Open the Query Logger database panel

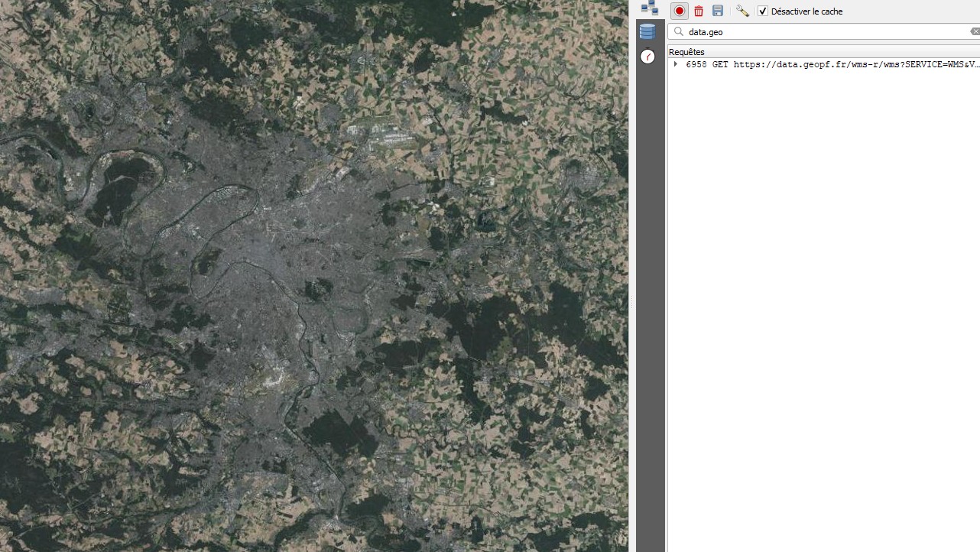(x=647, y=31)
